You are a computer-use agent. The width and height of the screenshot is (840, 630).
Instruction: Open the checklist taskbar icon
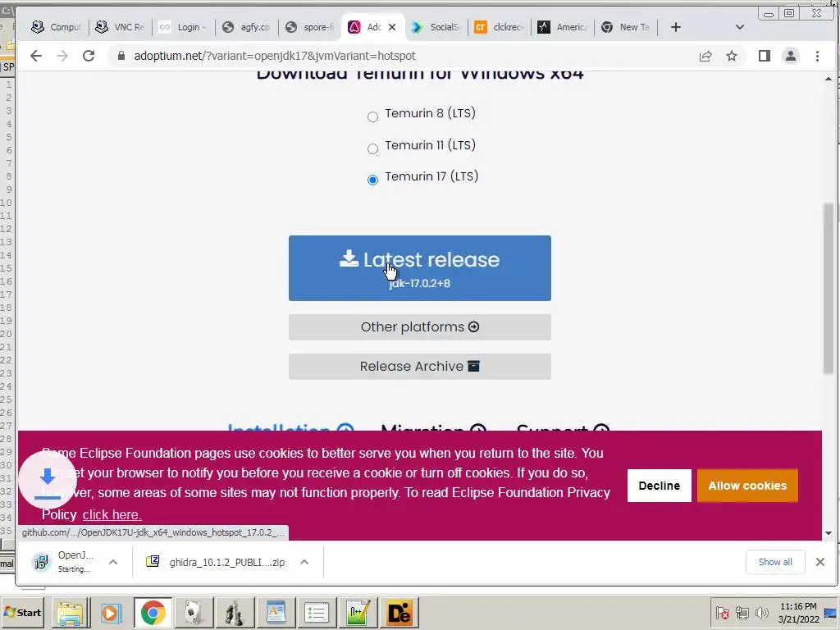[x=317, y=613]
